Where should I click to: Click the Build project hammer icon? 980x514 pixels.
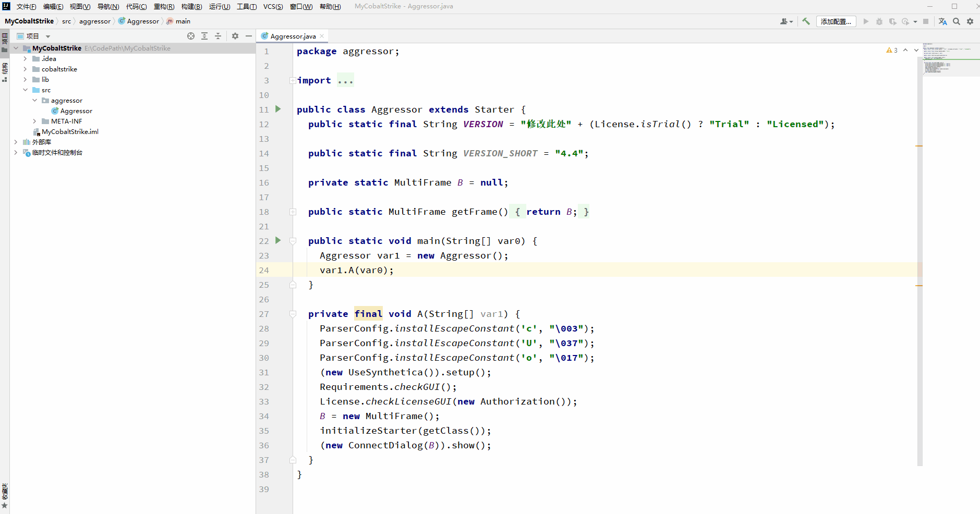pyautogui.click(x=806, y=21)
